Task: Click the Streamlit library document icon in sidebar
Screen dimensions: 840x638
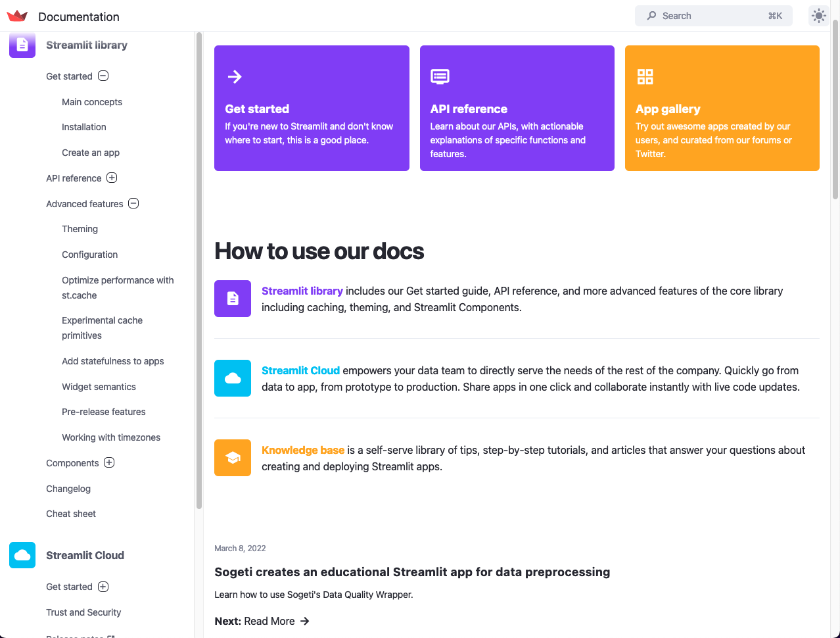Action: [x=22, y=45]
